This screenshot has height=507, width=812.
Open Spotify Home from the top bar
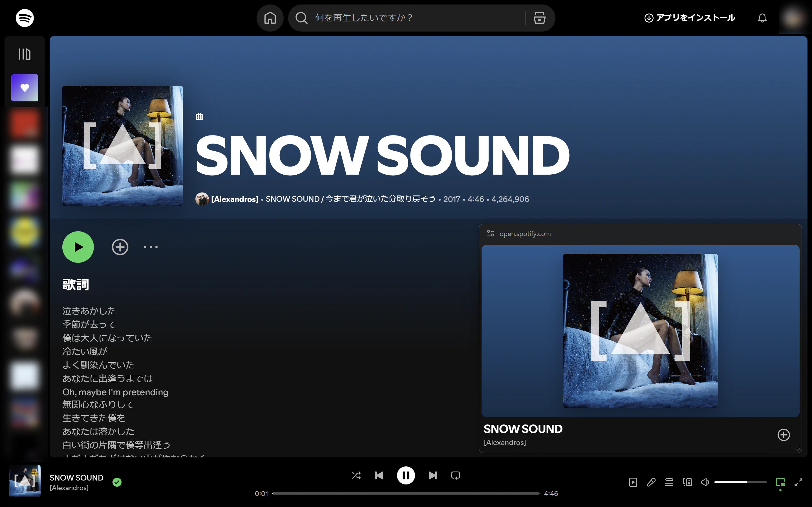coord(270,18)
